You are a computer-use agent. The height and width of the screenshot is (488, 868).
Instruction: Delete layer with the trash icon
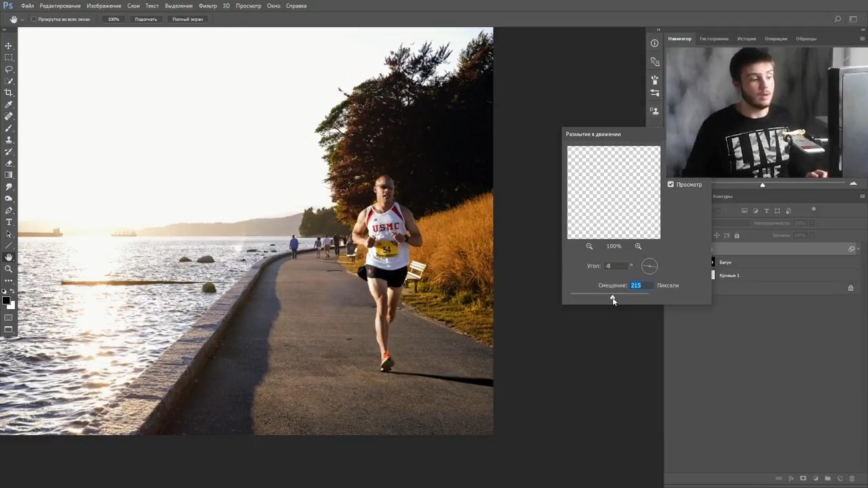click(x=852, y=479)
